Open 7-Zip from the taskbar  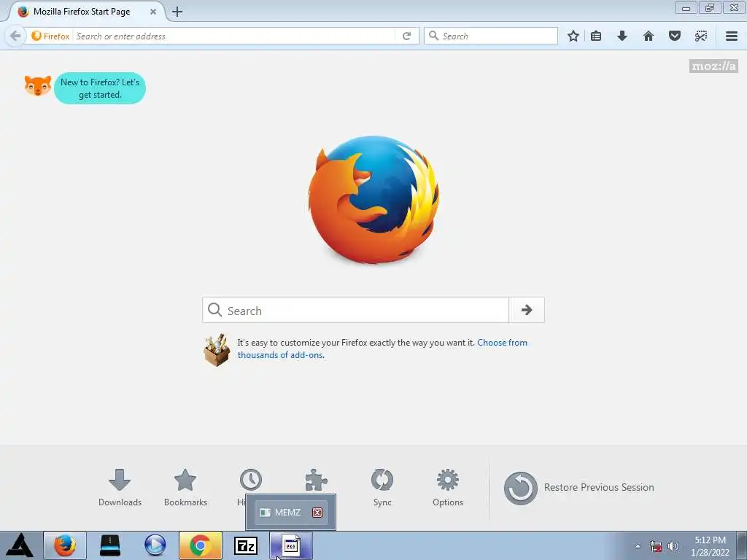click(x=246, y=545)
